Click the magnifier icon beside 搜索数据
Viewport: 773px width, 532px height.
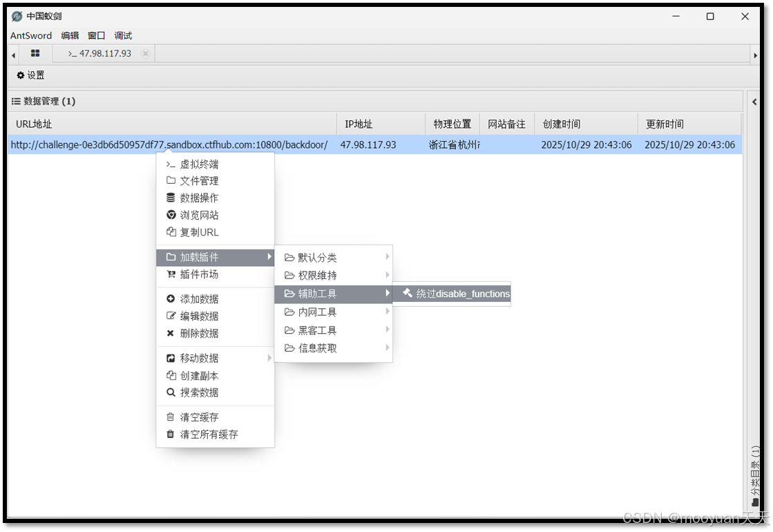pyautogui.click(x=171, y=392)
